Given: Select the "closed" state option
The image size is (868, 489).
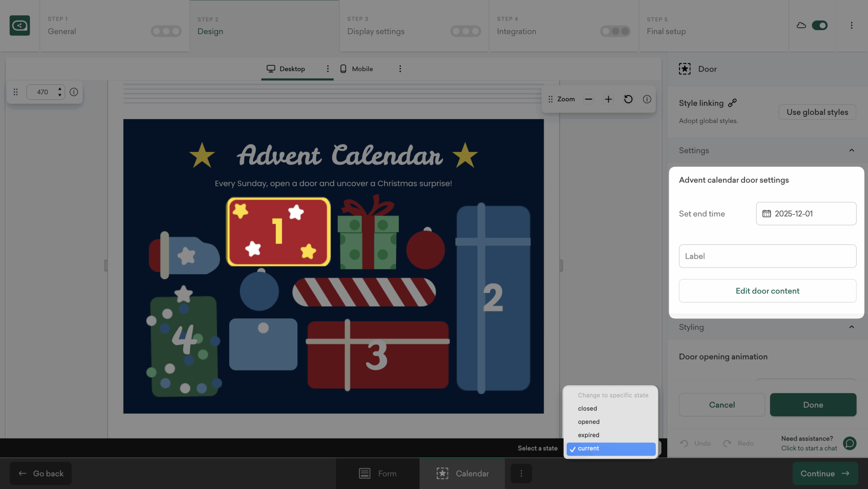Looking at the screenshot, I should (x=587, y=409).
